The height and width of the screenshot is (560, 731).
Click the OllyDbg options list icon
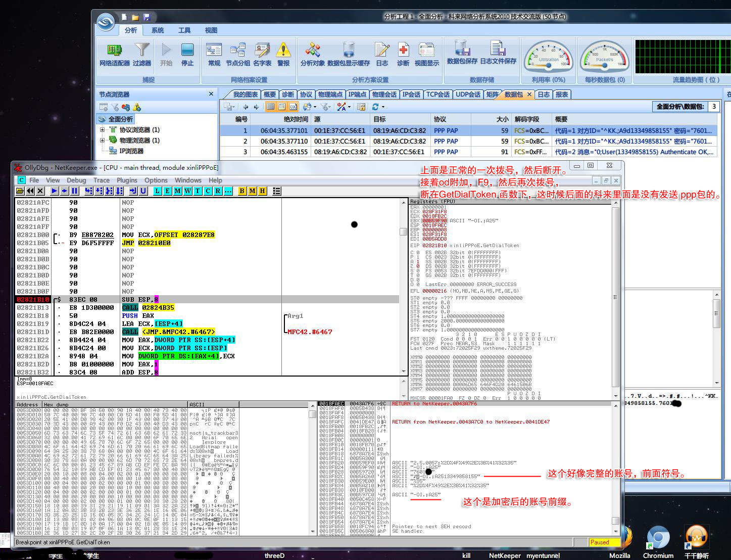point(277,191)
